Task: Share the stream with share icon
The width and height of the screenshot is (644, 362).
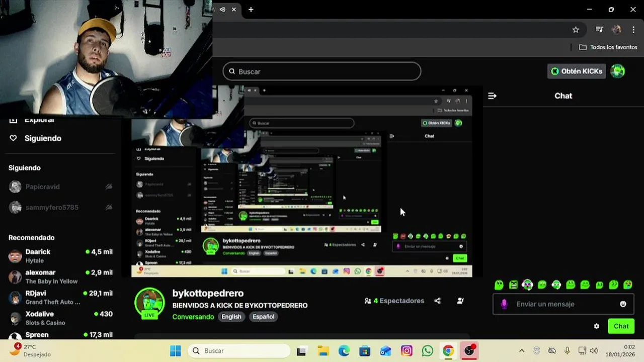Action: pyautogui.click(x=437, y=301)
